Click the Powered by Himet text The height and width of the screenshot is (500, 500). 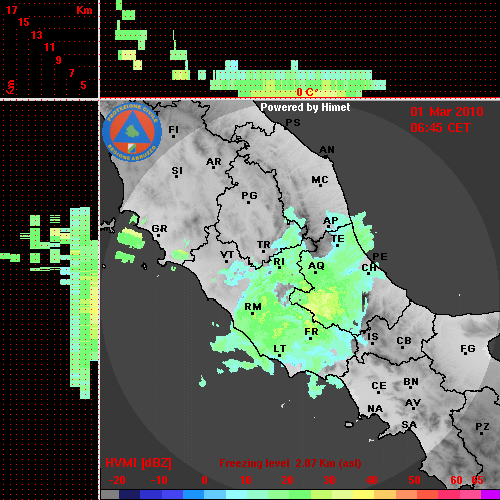(305, 107)
